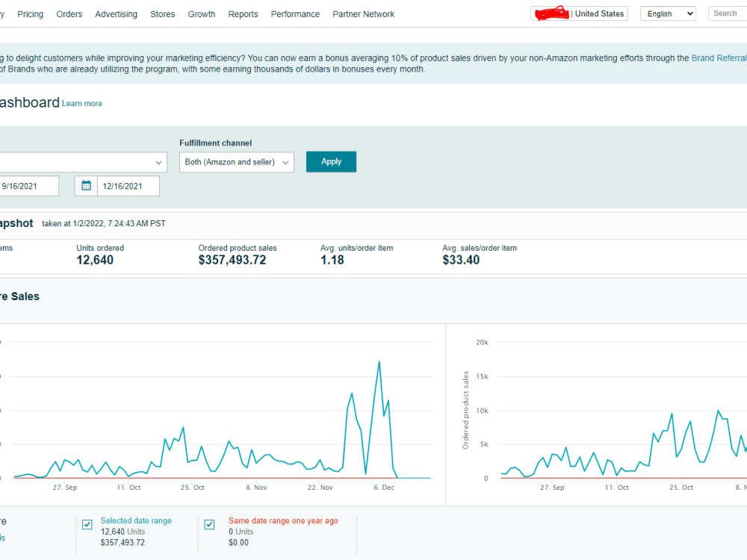Click the Ordered product sales axis title
This screenshot has height=560, width=747.
pyautogui.click(x=466, y=410)
